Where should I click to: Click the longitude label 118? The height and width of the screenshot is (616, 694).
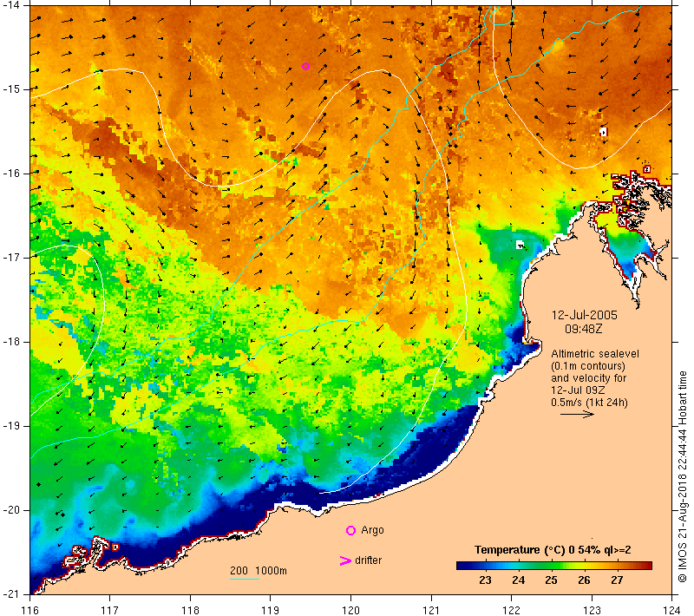pos(190,610)
